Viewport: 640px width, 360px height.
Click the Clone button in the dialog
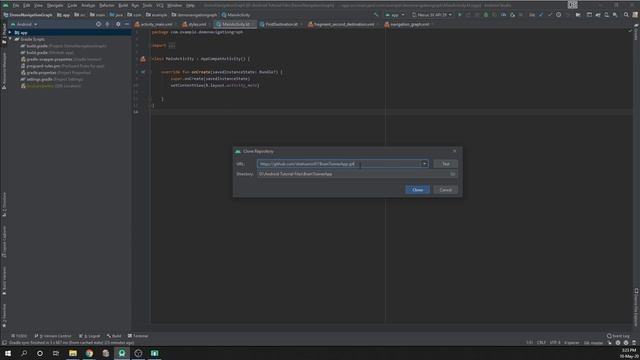coord(417,190)
